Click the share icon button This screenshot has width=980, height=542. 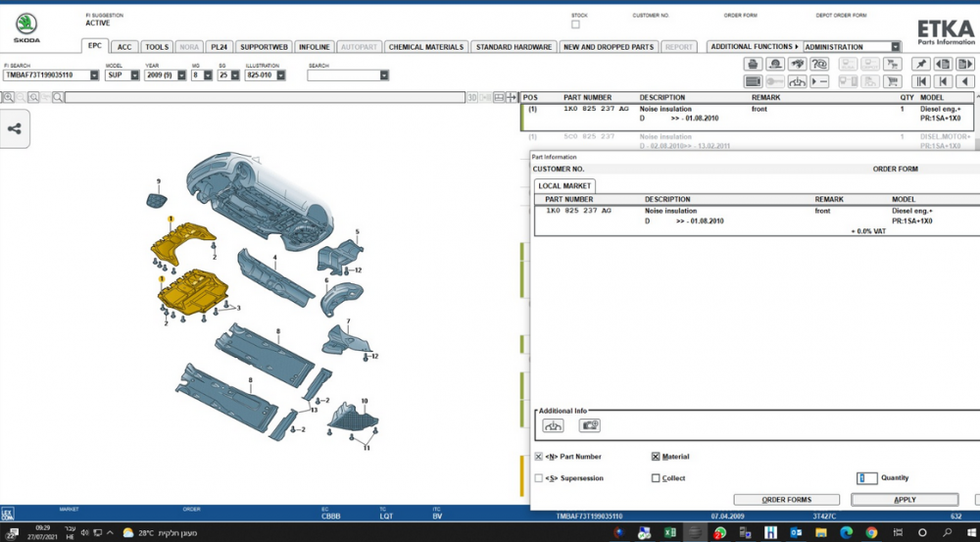[x=15, y=128]
